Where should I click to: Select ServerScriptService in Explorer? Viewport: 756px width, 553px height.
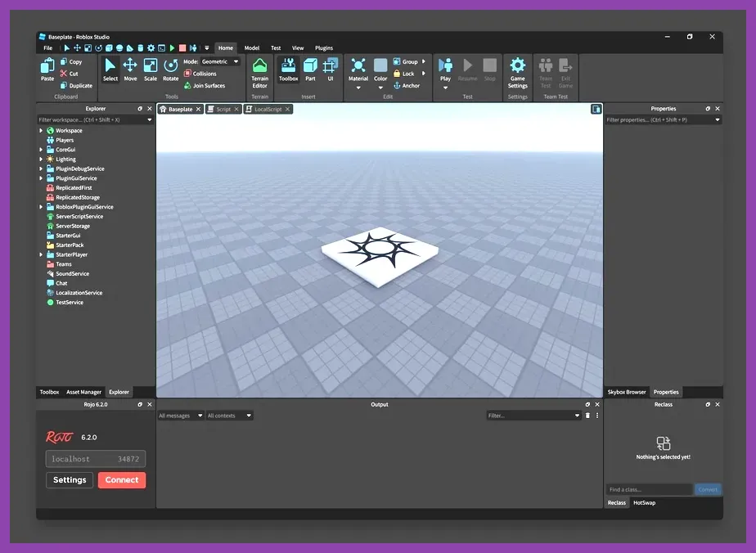pos(79,217)
